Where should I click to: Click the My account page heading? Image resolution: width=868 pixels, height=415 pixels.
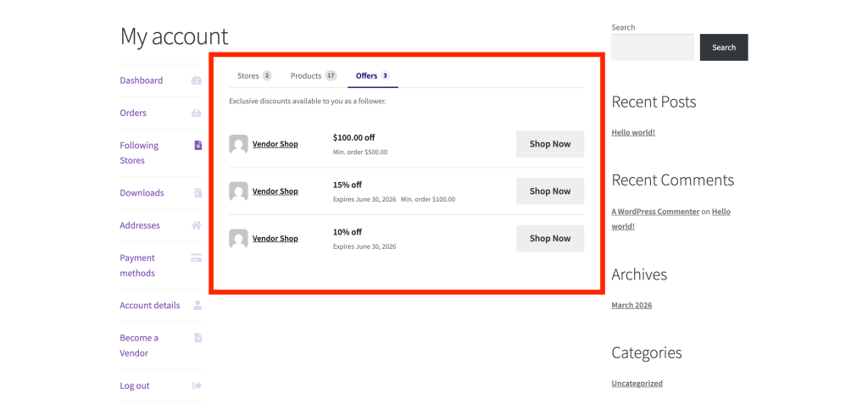(174, 36)
